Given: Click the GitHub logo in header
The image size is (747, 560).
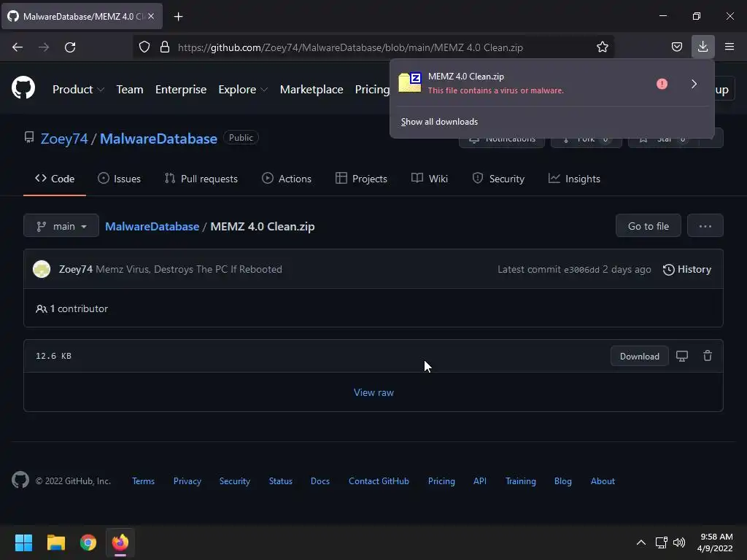Looking at the screenshot, I should click(x=23, y=88).
